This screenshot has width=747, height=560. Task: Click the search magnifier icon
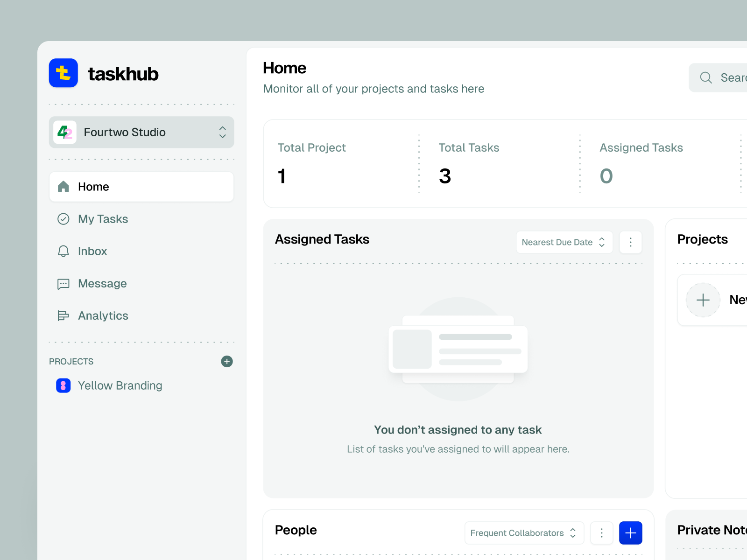click(705, 77)
